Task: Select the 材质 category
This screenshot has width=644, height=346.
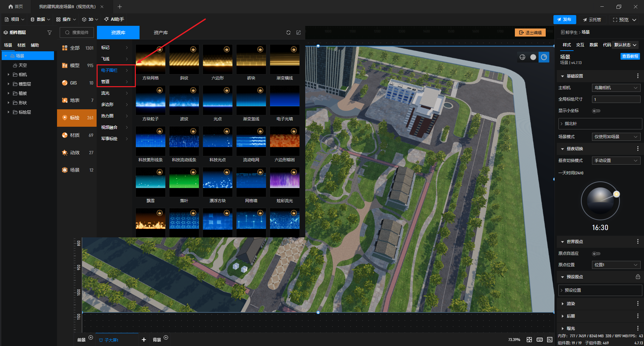Action: tap(77, 135)
